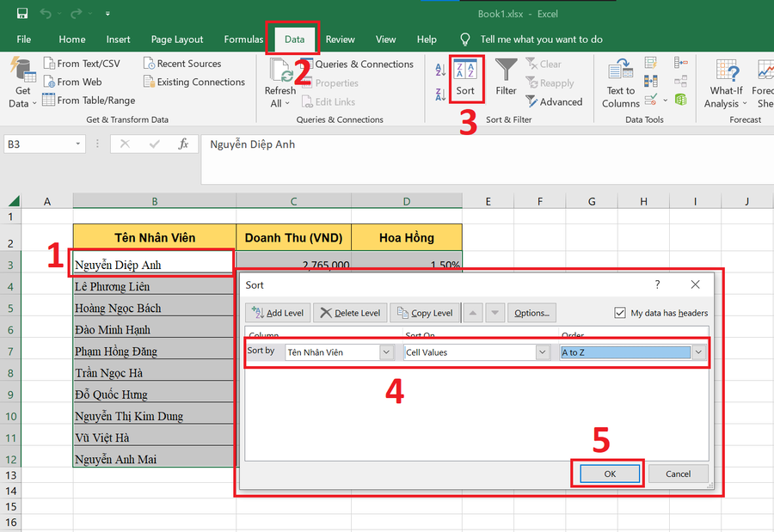Open Sort On Cell Values dropdown
Image resolution: width=774 pixels, height=532 pixels.
pyautogui.click(x=543, y=352)
